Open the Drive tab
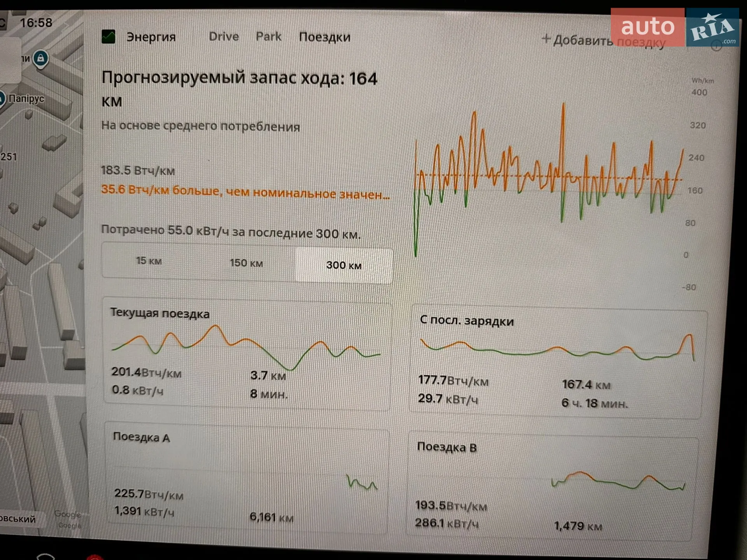 point(224,37)
